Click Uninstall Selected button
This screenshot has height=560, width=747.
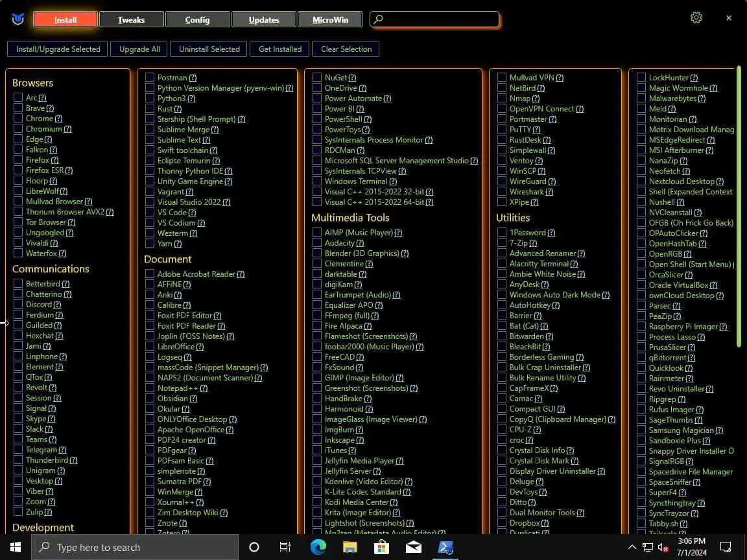tap(209, 49)
